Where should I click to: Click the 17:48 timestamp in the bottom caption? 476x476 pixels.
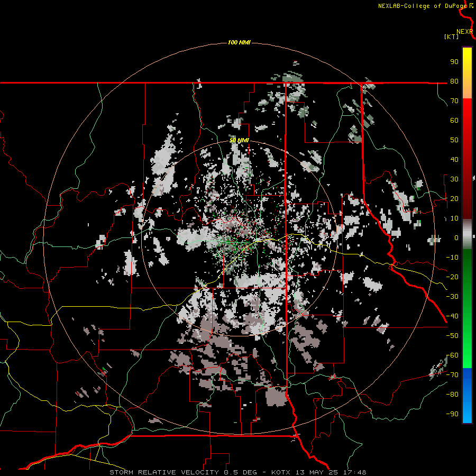tap(355, 472)
